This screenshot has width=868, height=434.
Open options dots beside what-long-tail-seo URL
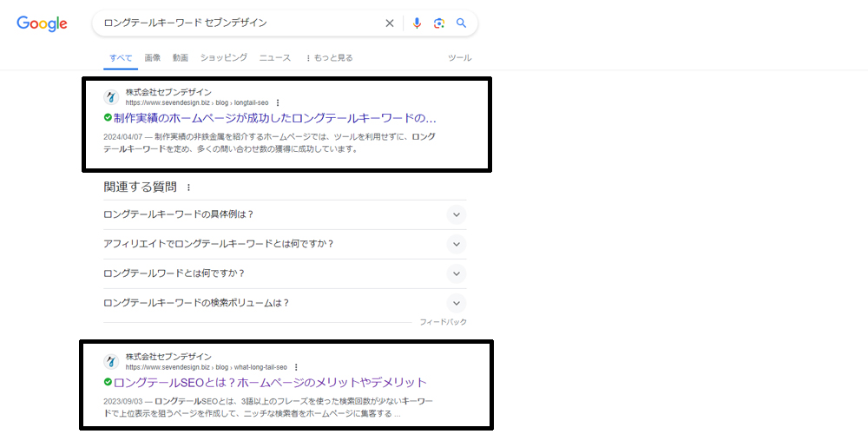point(297,367)
